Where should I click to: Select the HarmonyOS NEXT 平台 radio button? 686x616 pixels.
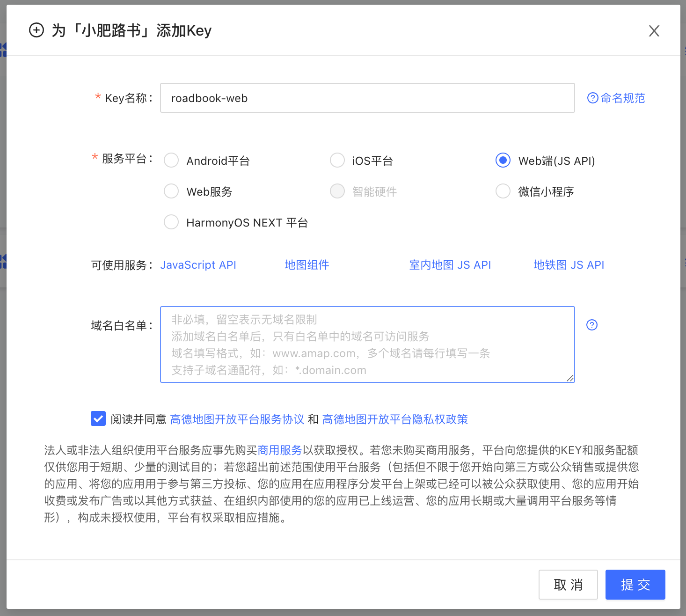coord(171,222)
